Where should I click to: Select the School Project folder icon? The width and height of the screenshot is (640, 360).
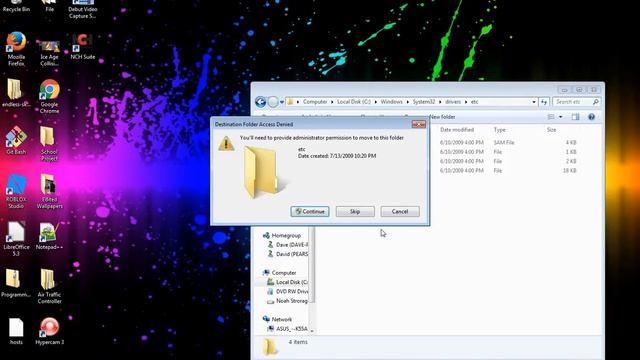click(x=49, y=144)
